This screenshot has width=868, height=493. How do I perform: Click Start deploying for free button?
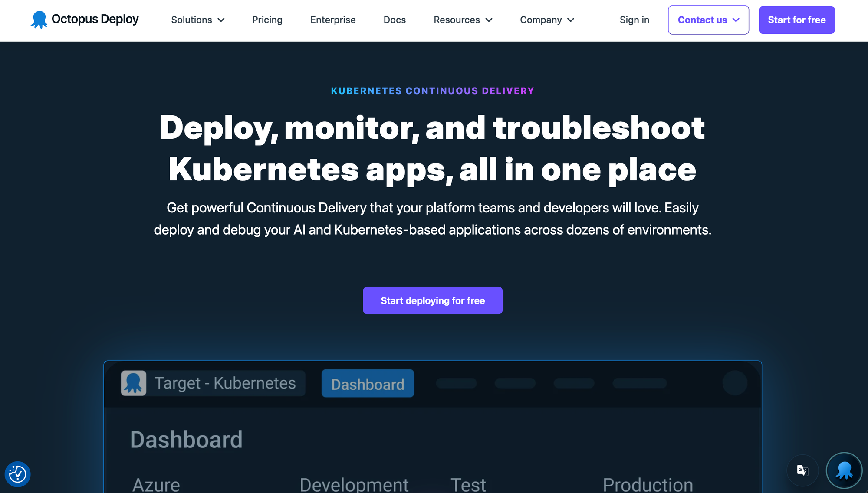[x=432, y=300]
